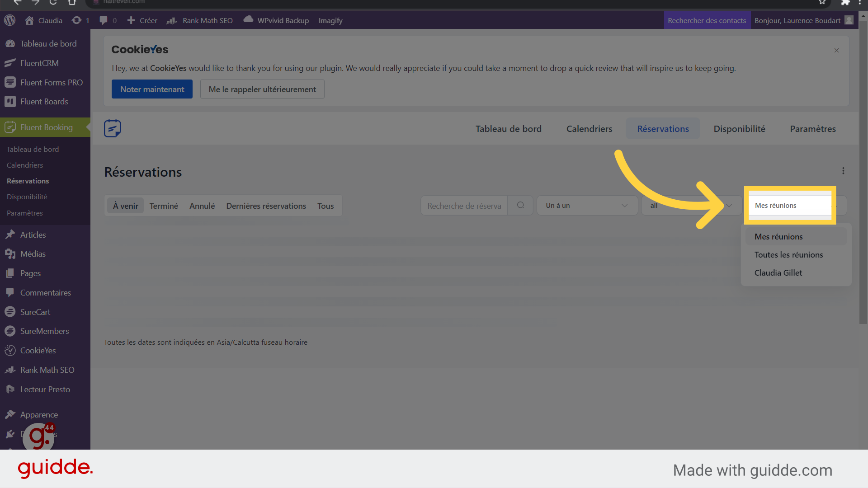Switch to Paramètres top tab
The image size is (868, 488).
(813, 129)
